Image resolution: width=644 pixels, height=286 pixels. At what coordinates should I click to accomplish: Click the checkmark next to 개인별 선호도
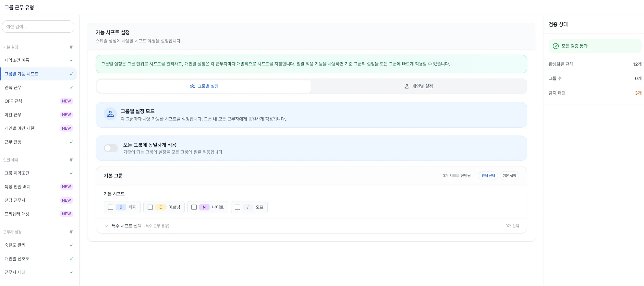pos(71,259)
